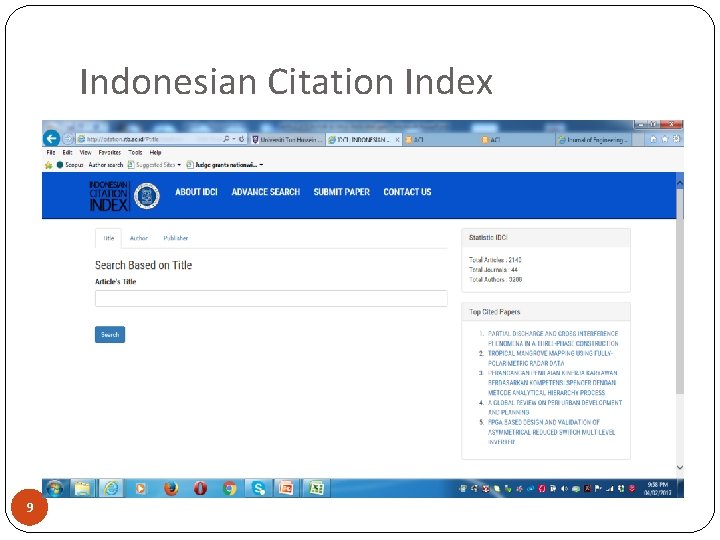Screen dimensions: 720x540
Task: Go to ADVANCE SEARCH
Action: [265, 192]
